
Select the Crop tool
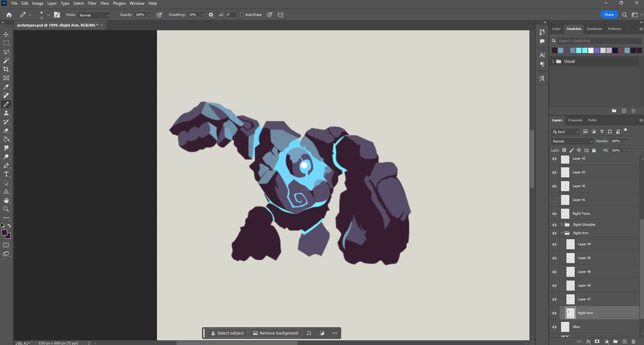click(x=6, y=69)
